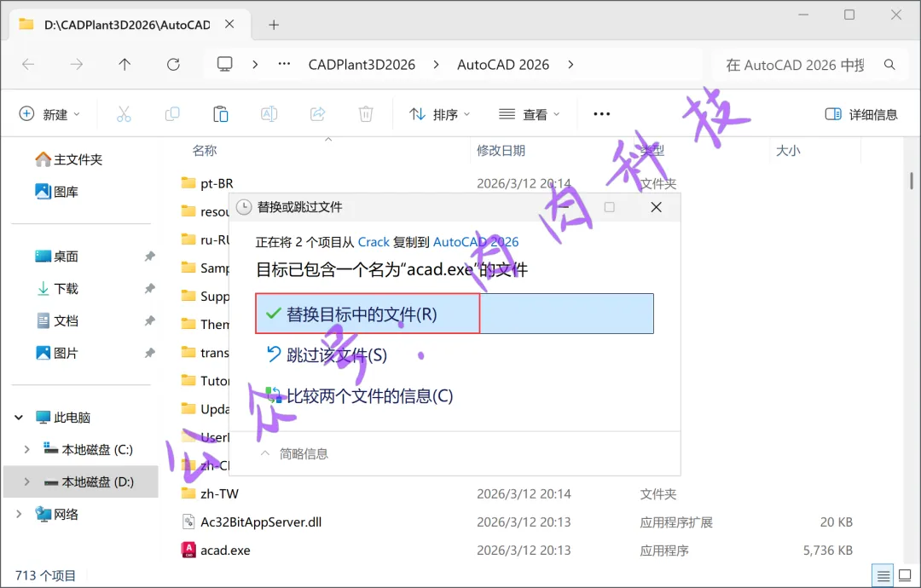Open Downloads quick access item
Image resolution: width=921 pixels, height=588 pixels.
point(57,288)
